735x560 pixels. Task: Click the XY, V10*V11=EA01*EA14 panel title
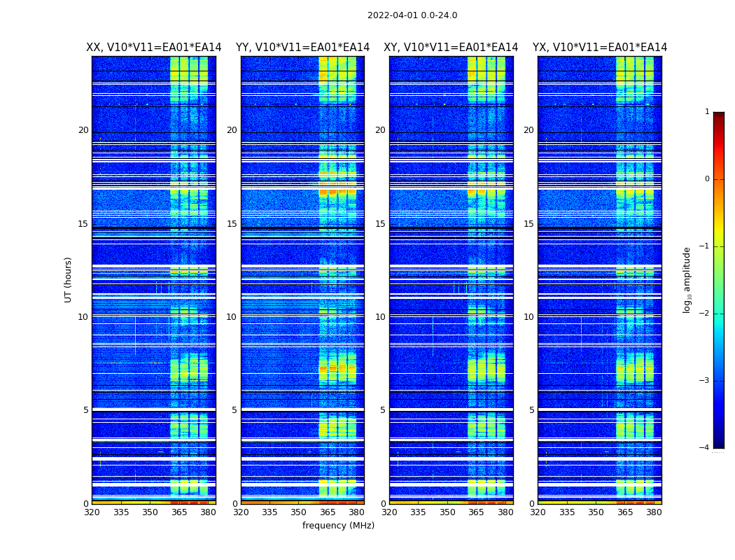pos(451,48)
